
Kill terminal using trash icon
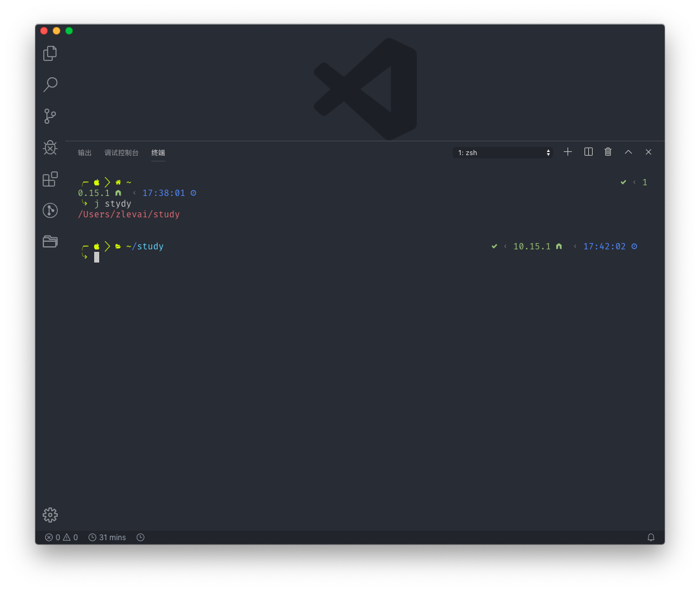tap(608, 152)
